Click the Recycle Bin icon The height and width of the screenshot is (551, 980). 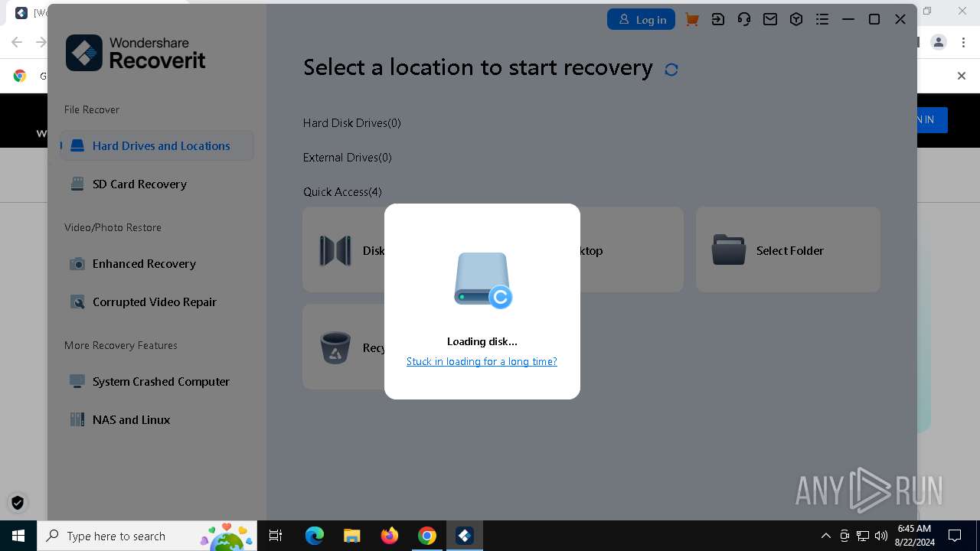pyautogui.click(x=335, y=347)
